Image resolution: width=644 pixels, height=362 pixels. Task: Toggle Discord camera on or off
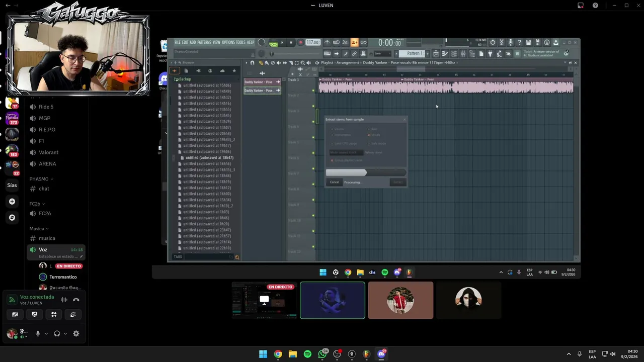tap(15, 314)
